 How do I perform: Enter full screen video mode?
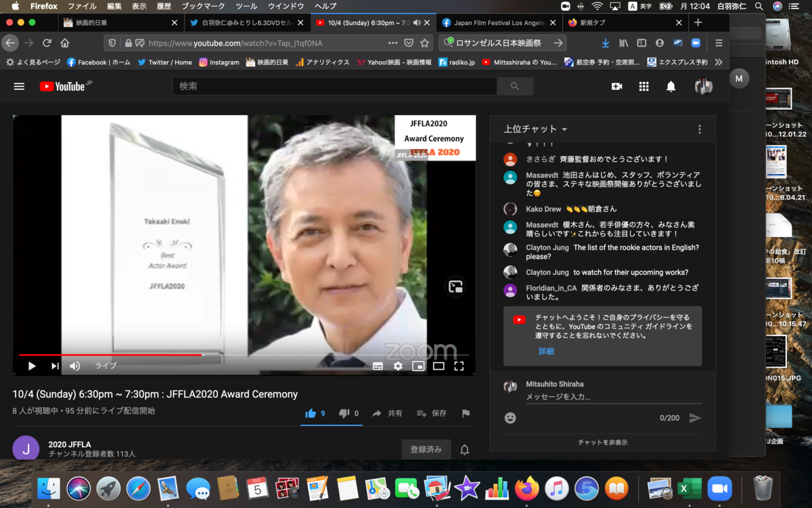coord(459,366)
